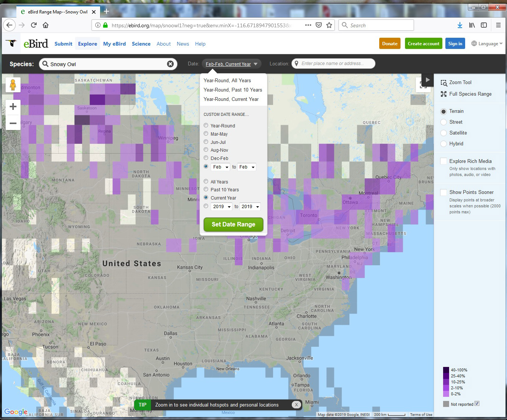Choose Year-Round, Past 10 Years preset
Image resolution: width=507 pixels, height=420 pixels.
tap(233, 90)
